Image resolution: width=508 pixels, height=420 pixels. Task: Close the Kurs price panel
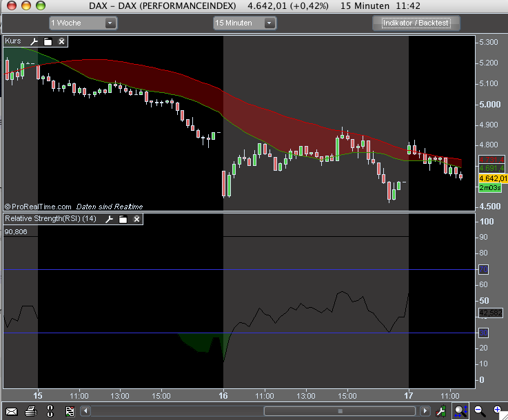coord(61,41)
